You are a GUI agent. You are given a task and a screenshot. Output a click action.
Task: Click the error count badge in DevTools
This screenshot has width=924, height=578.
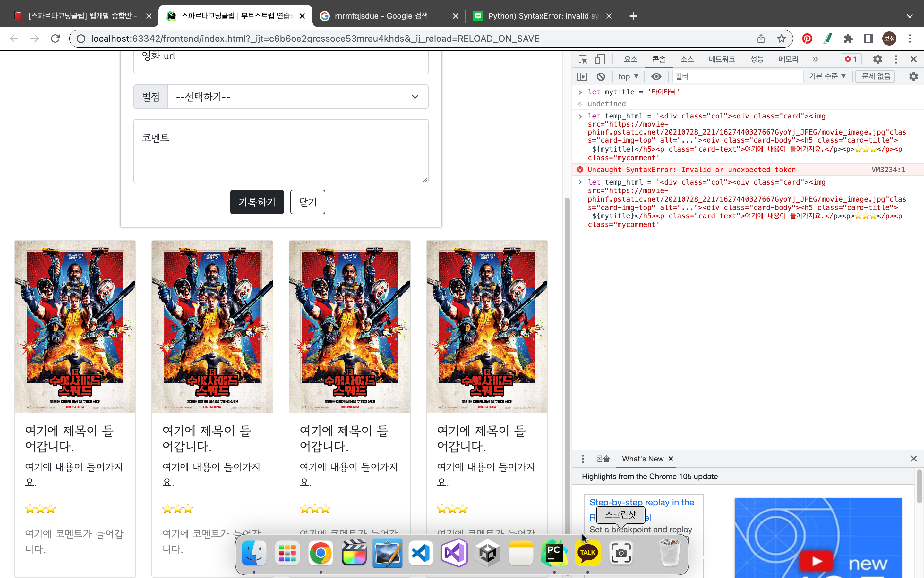851,59
